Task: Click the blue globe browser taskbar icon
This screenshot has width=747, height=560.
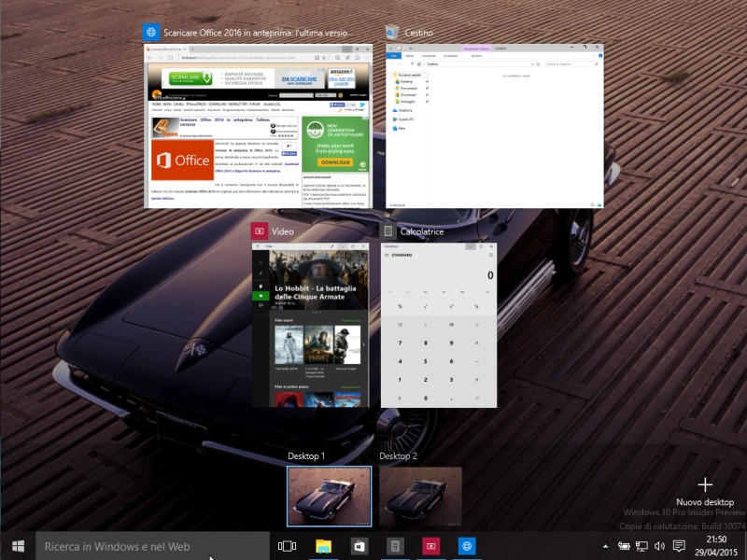Action: [x=467, y=546]
